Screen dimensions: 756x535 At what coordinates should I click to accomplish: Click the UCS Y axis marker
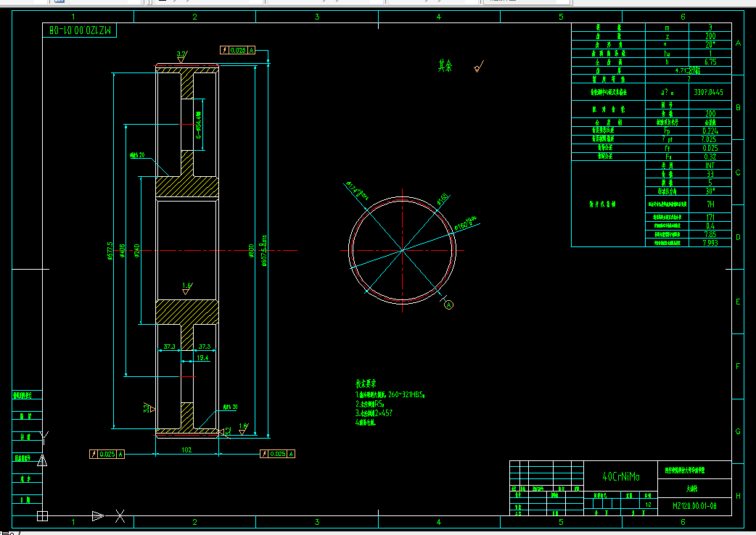click(44, 437)
